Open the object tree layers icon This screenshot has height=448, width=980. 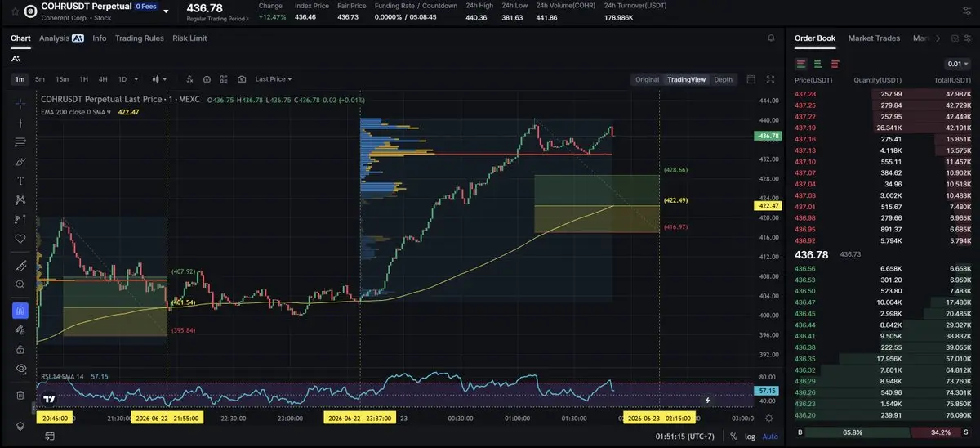pyautogui.click(x=20, y=427)
